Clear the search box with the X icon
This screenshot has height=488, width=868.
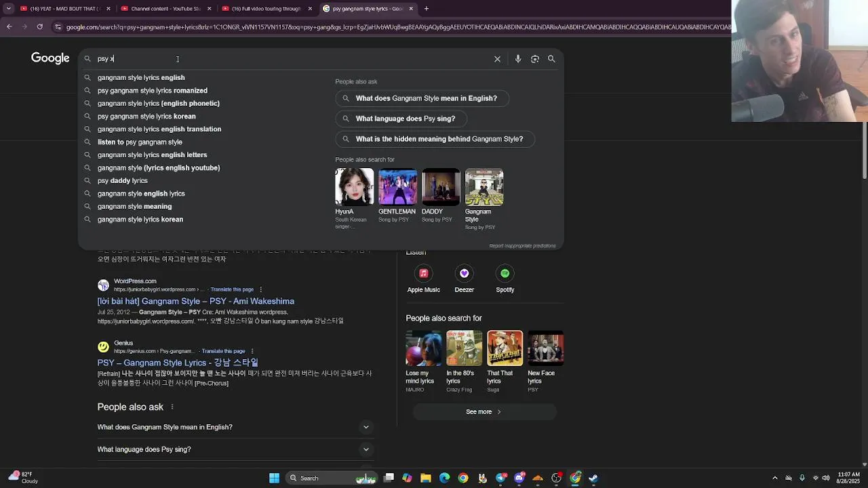pyautogui.click(x=497, y=59)
